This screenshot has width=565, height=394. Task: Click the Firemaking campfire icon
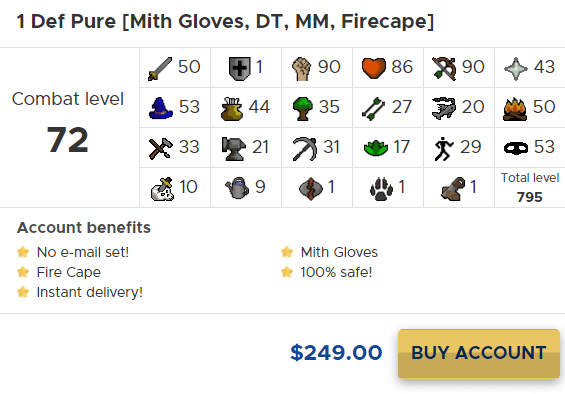click(x=515, y=109)
